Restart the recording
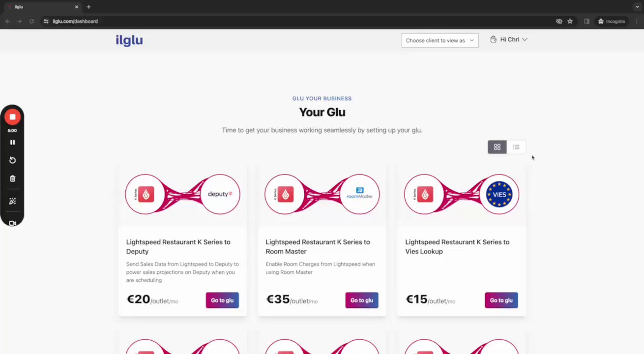This screenshot has height=354, width=644. (x=12, y=160)
